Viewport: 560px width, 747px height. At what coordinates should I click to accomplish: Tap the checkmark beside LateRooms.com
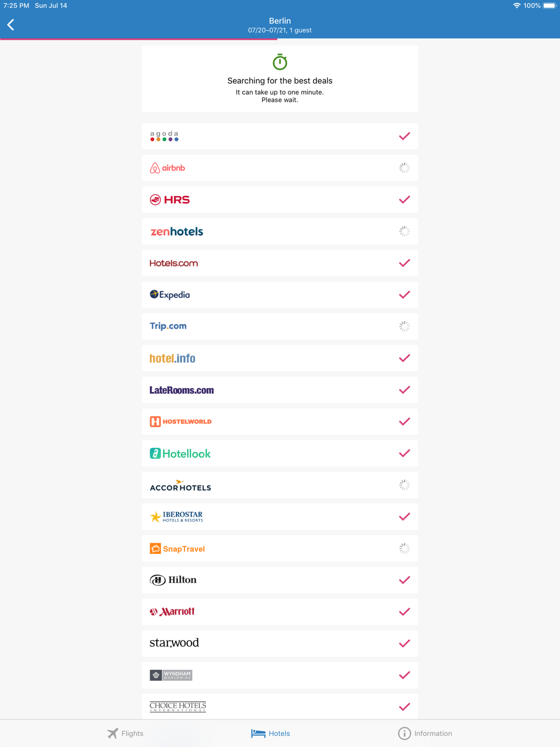pyautogui.click(x=404, y=390)
